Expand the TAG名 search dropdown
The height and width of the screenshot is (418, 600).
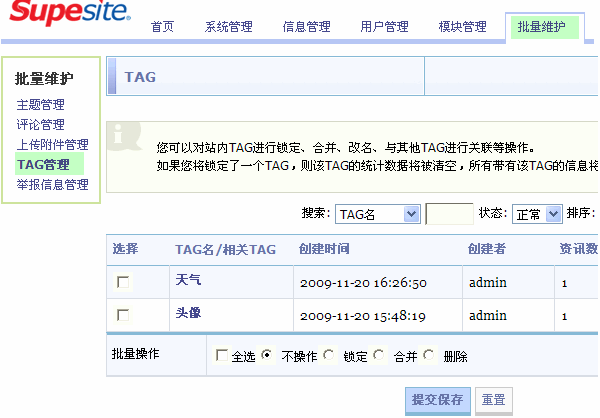click(x=410, y=214)
